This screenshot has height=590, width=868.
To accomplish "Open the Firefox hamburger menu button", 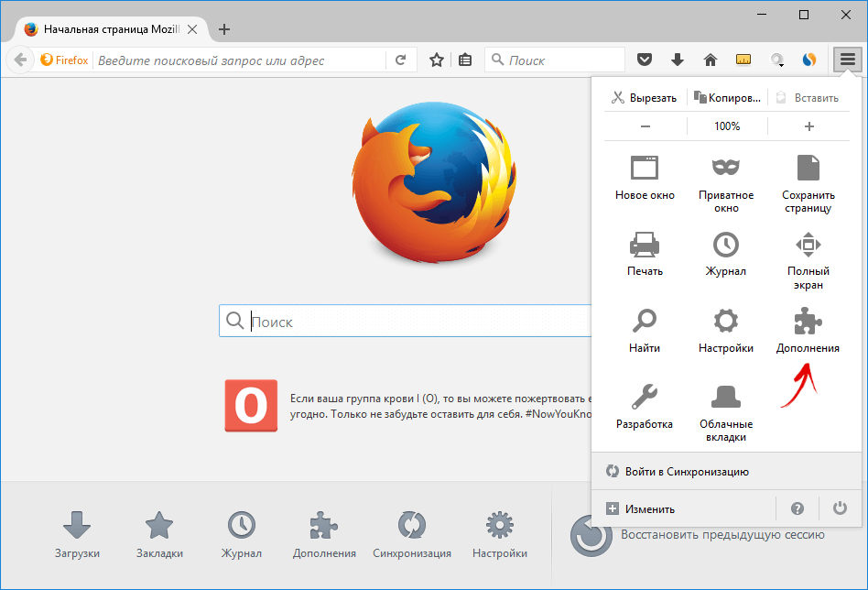I will click(x=848, y=60).
